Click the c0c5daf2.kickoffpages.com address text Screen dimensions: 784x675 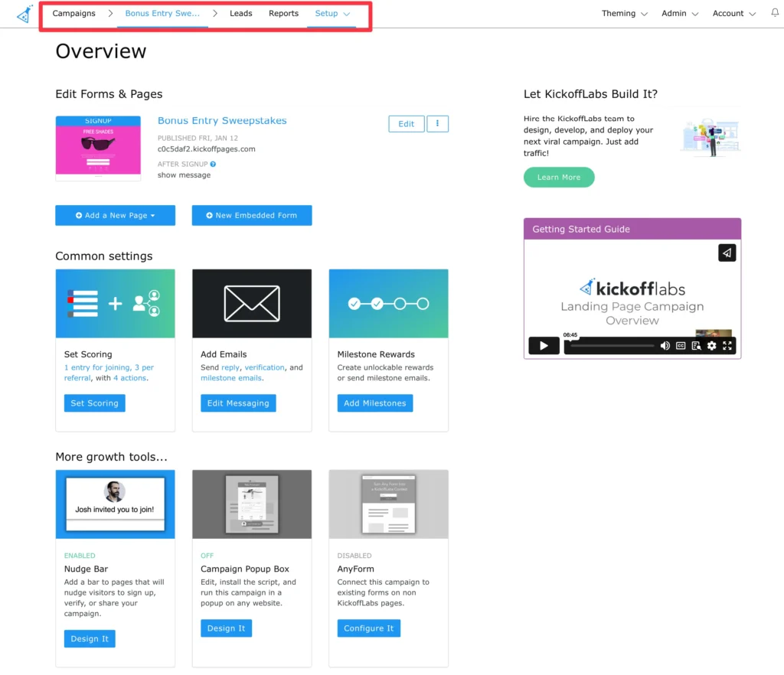coord(207,149)
